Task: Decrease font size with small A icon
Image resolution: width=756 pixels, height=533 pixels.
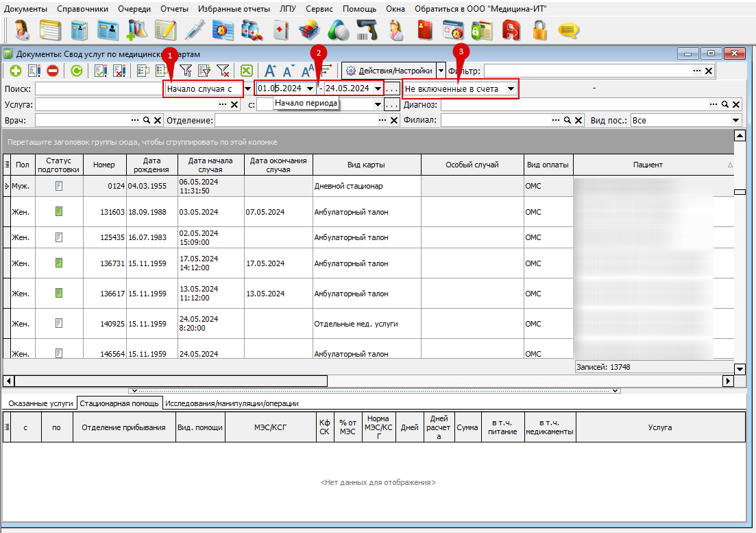Action: (289, 71)
